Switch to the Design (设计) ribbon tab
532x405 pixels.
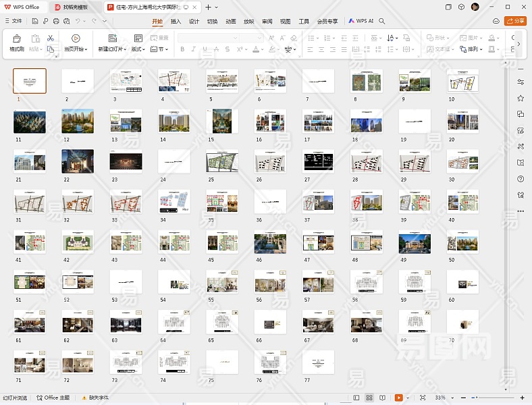194,21
